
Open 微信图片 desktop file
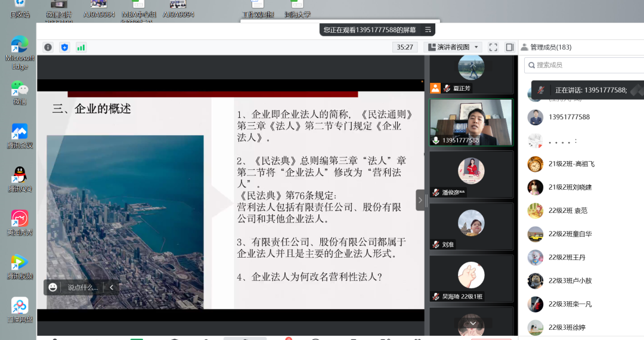coord(59,10)
